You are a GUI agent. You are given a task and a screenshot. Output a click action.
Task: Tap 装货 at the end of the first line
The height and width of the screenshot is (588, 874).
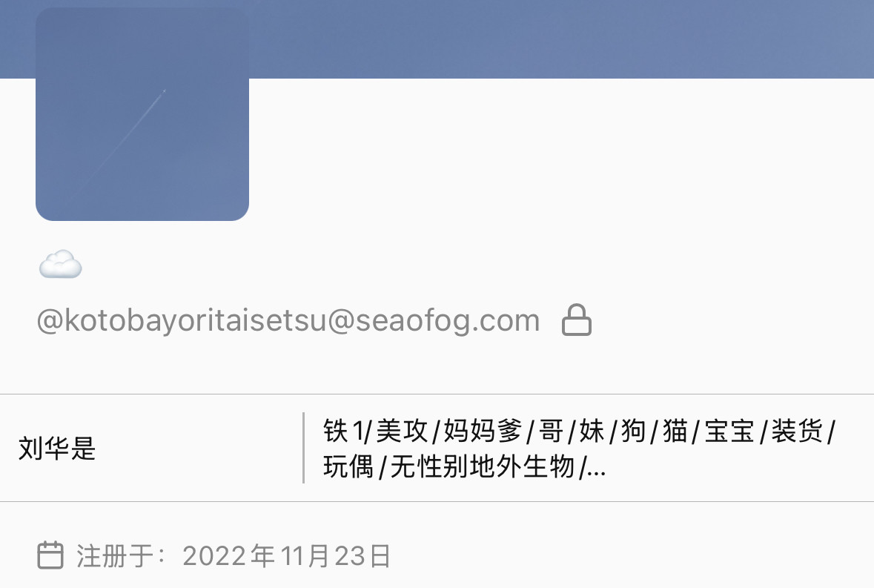[796, 431]
